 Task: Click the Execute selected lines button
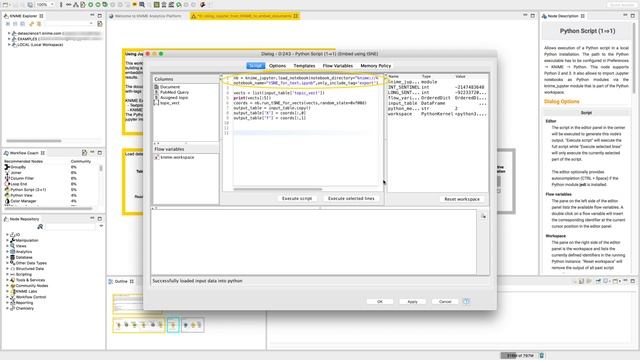coord(351,198)
